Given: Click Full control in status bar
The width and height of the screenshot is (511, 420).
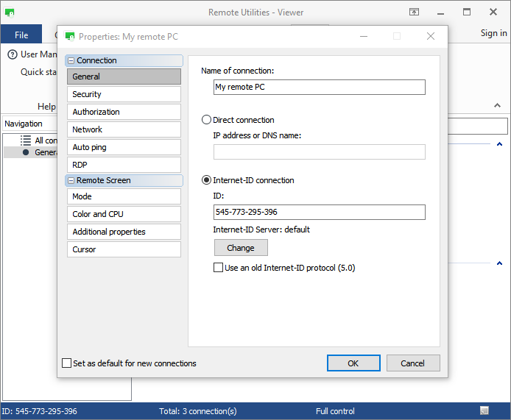Looking at the screenshot, I should tap(335, 411).
